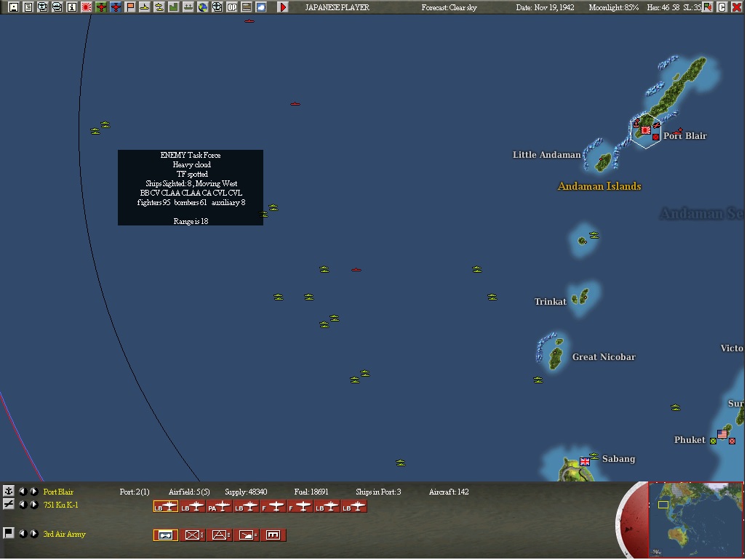This screenshot has width=747, height=560.
Task: Open the save game disk icon
Action: [14, 7]
